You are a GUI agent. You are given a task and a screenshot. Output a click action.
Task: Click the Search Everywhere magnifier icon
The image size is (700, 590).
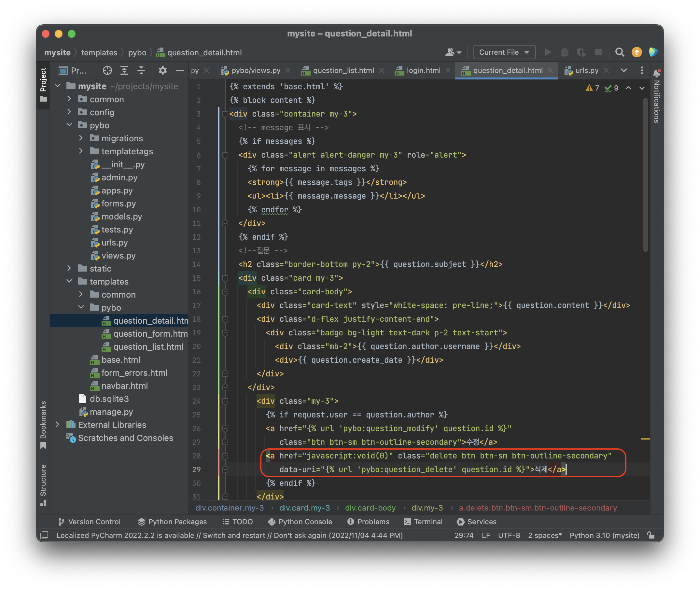pyautogui.click(x=619, y=52)
